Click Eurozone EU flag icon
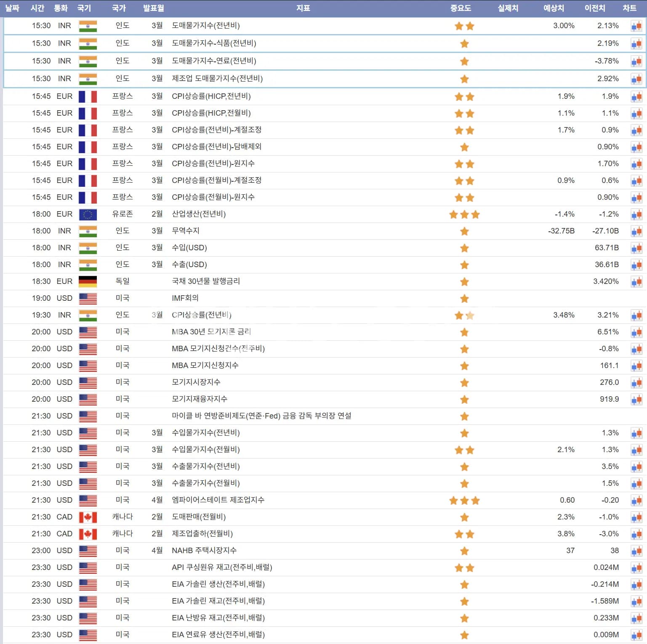 (x=88, y=215)
